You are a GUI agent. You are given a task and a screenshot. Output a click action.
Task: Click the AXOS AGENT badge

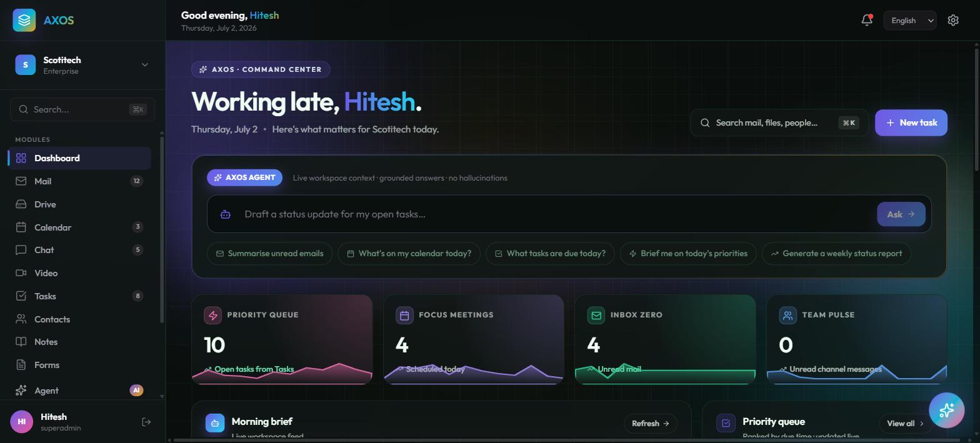pos(244,177)
